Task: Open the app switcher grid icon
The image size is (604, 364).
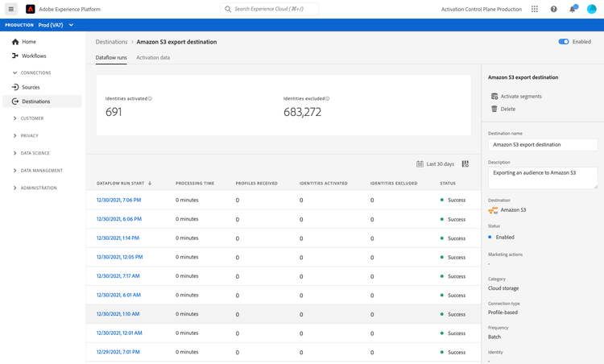Action: coord(535,9)
